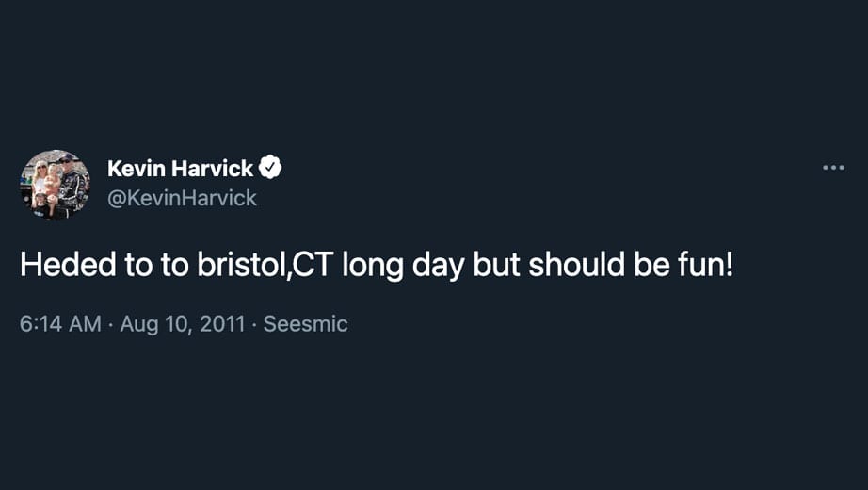Click the dot separator after 6:14 AM

111,324
